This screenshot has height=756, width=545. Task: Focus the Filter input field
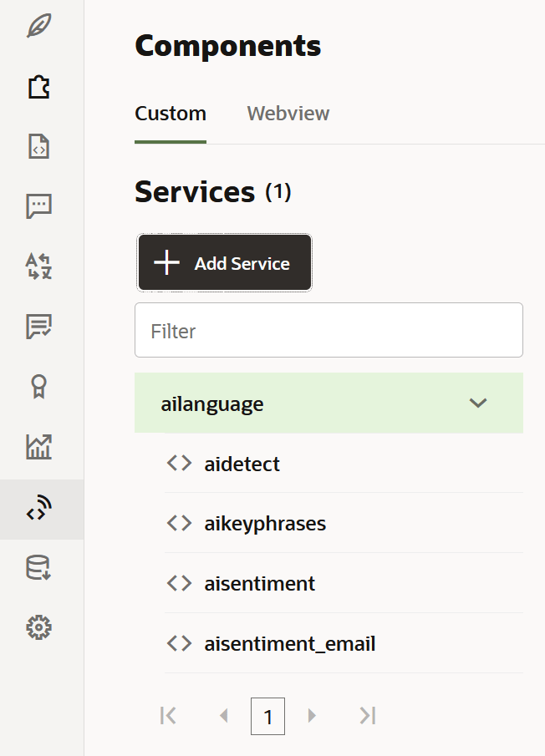[329, 331]
